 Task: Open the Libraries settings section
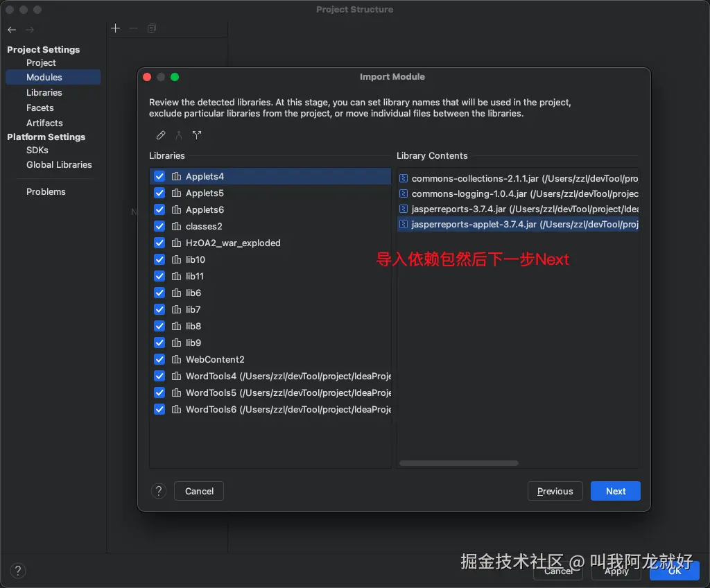click(44, 92)
